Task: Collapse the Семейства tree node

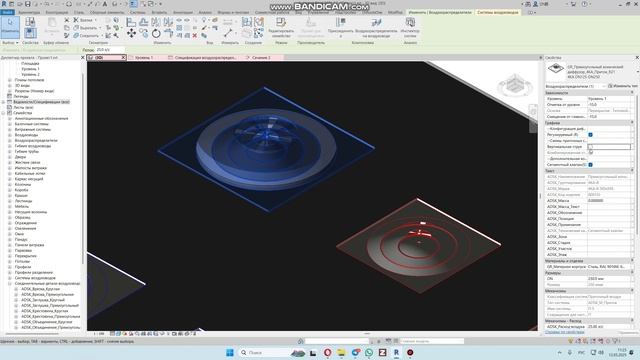Action: [4, 113]
